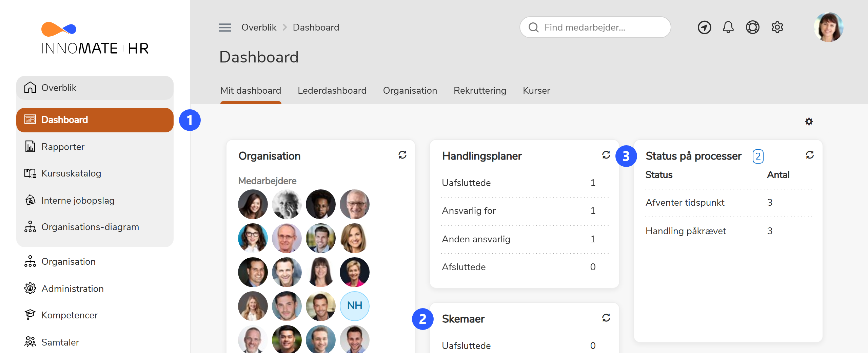Refresh the Handlingsplaner widget
868x353 pixels.
tap(606, 155)
